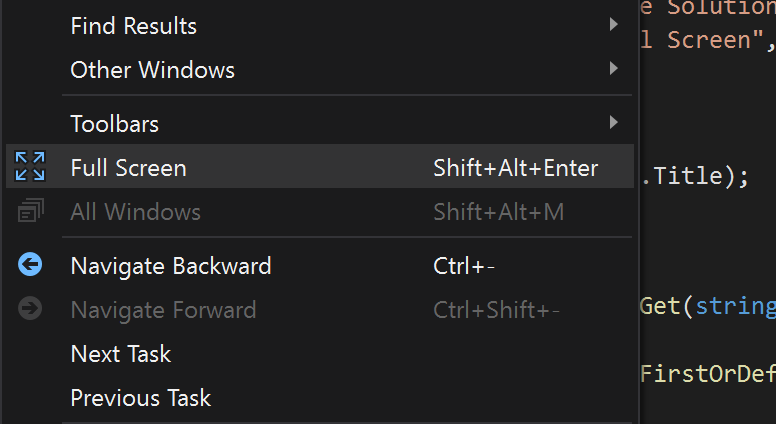The height and width of the screenshot is (424, 776).
Task: Choose Next Task from the menu
Action: (x=121, y=354)
